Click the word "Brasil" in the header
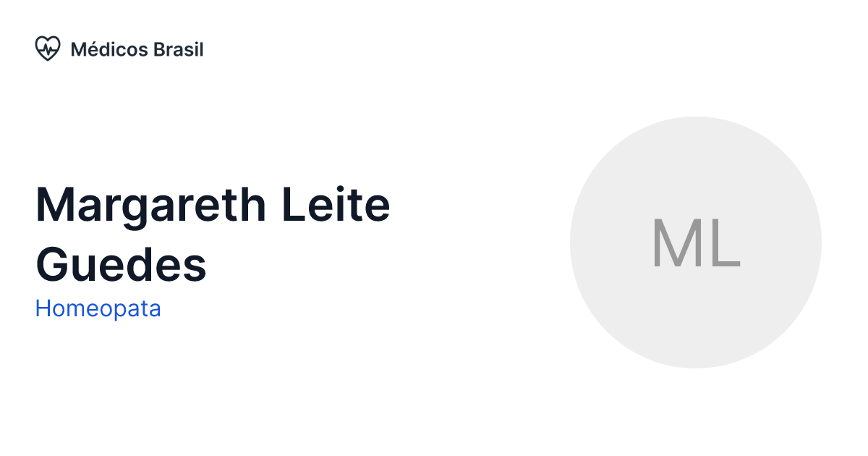The image size is (868, 456). click(178, 49)
